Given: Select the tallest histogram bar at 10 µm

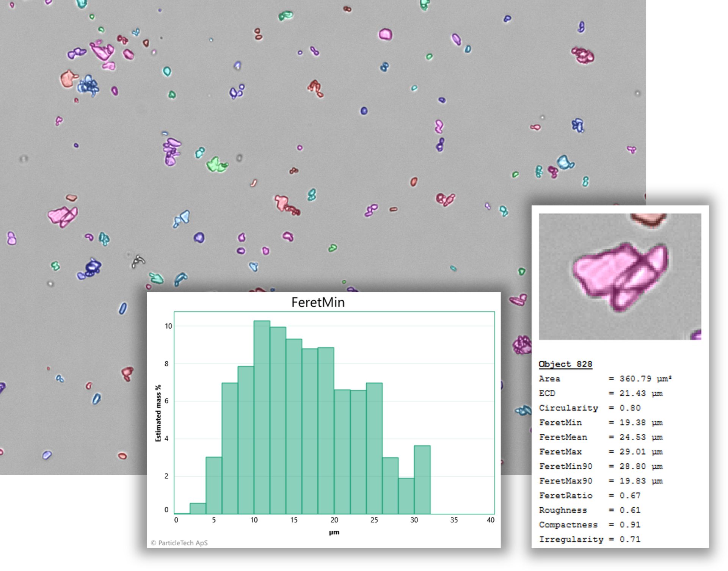Looking at the screenshot, I should pos(262,417).
